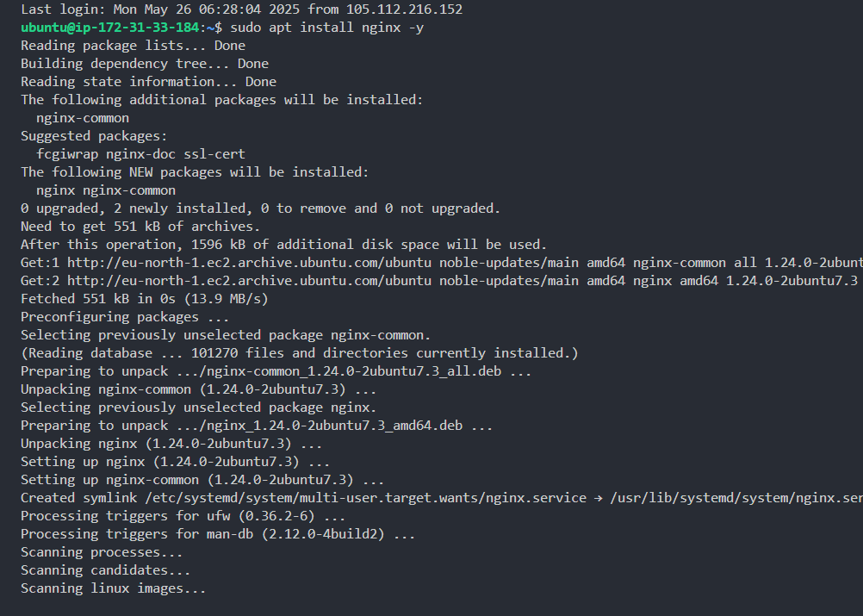The height and width of the screenshot is (616, 863).
Task: Click the "Processing triggers for man-db" line
Action: point(218,534)
